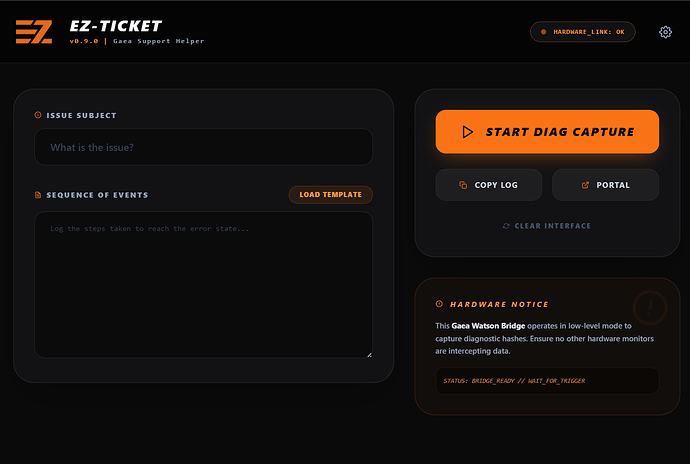The width and height of the screenshot is (690, 464).
Task: Open settings via the gear icon
Action: (665, 32)
